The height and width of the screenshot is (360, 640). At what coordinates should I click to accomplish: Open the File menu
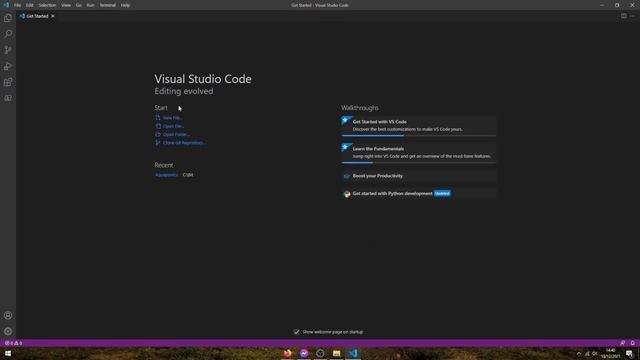point(17,5)
